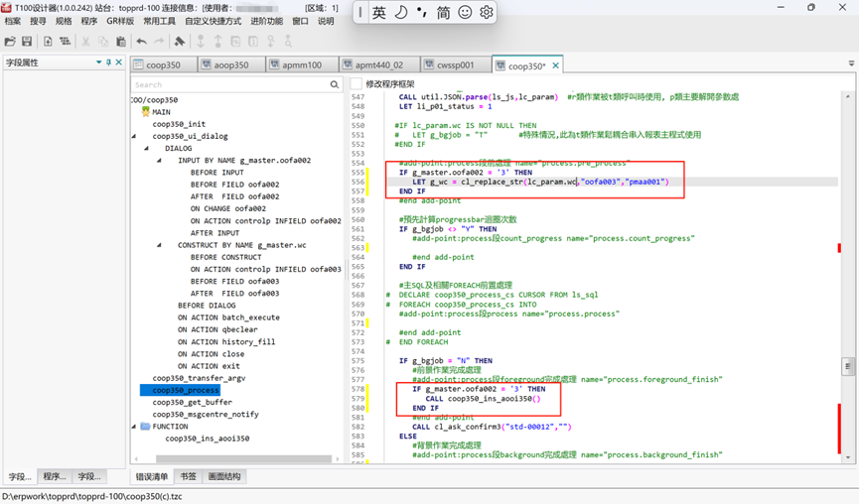Open the 自定义快捷方式 menu
This screenshot has width=859, height=504.
pyautogui.click(x=214, y=22)
